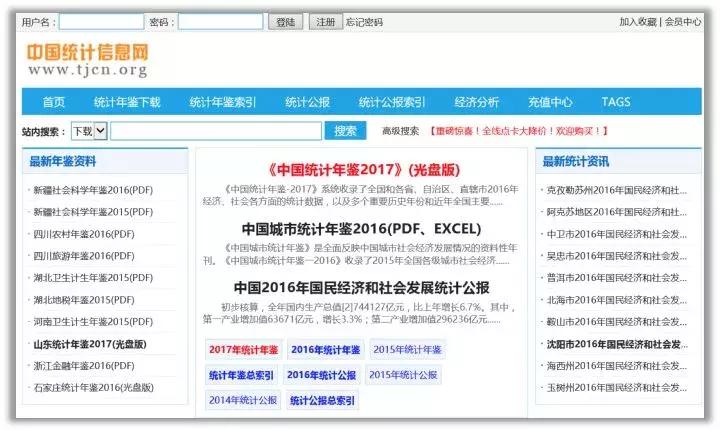Screen dimensions: 720x431
Task: Open 湖北卫生计生年鉴2015(PDF)
Action: (x=93, y=278)
